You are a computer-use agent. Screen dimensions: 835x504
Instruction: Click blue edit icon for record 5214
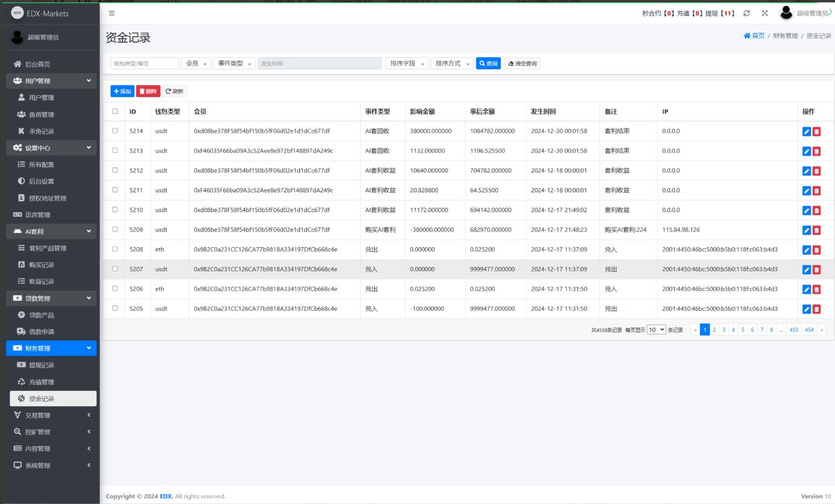[806, 132]
